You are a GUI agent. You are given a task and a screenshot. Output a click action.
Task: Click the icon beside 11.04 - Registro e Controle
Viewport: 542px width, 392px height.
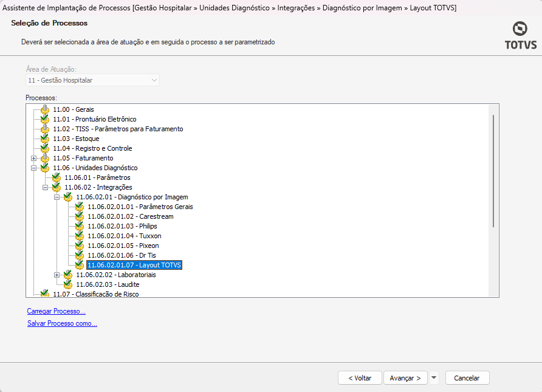click(x=45, y=148)
